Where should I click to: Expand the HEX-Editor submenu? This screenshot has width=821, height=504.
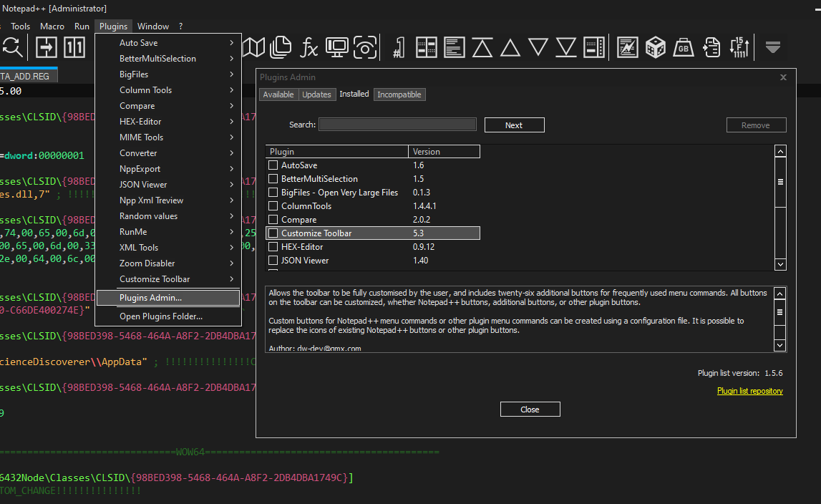pyautogui.click(x=168, y=122)
